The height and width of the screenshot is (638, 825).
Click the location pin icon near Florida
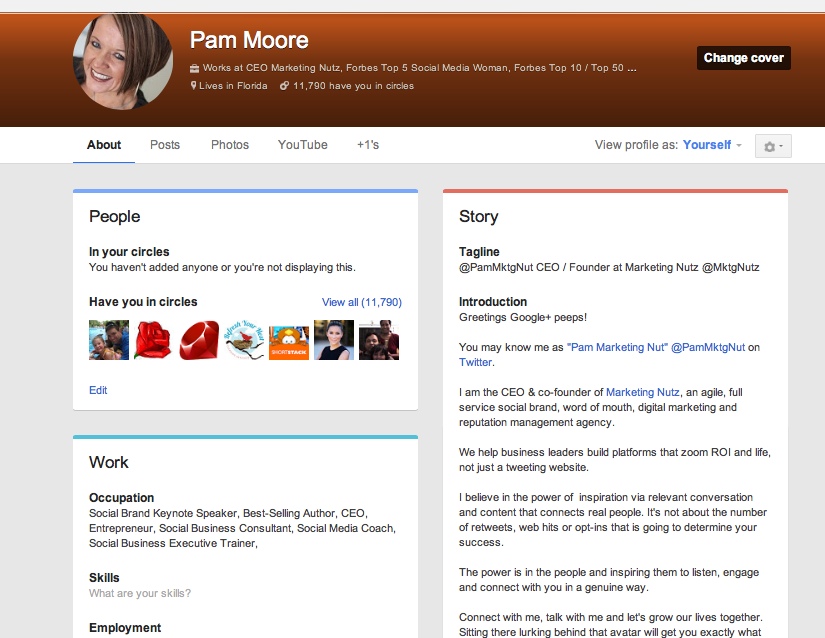(x=193, y=86)
